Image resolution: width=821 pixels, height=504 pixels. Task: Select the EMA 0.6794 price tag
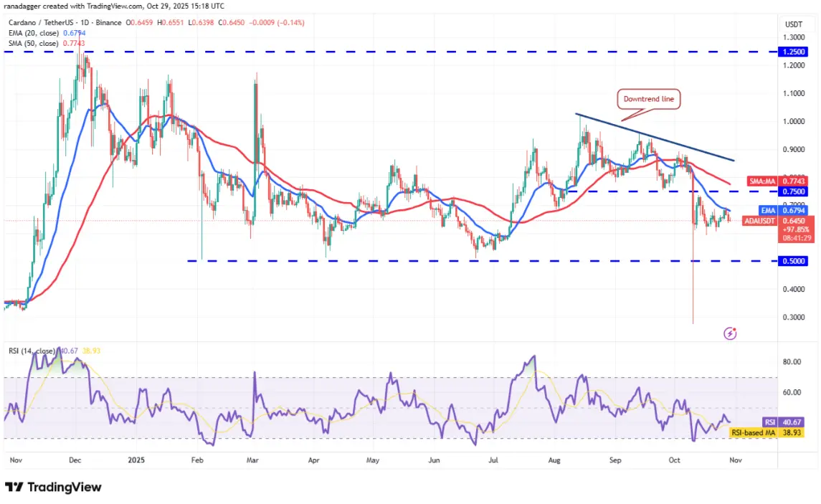[x=782, y=210]
